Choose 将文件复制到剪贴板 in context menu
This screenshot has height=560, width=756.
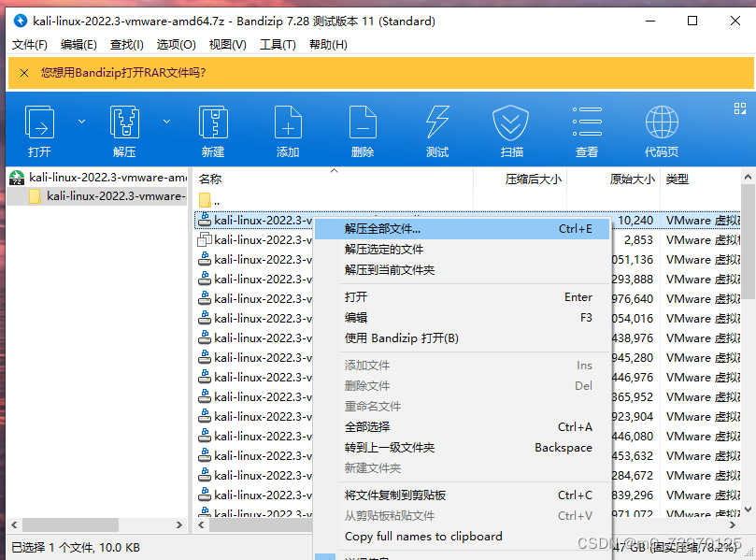pyautogui.click(x=462, y=495)
